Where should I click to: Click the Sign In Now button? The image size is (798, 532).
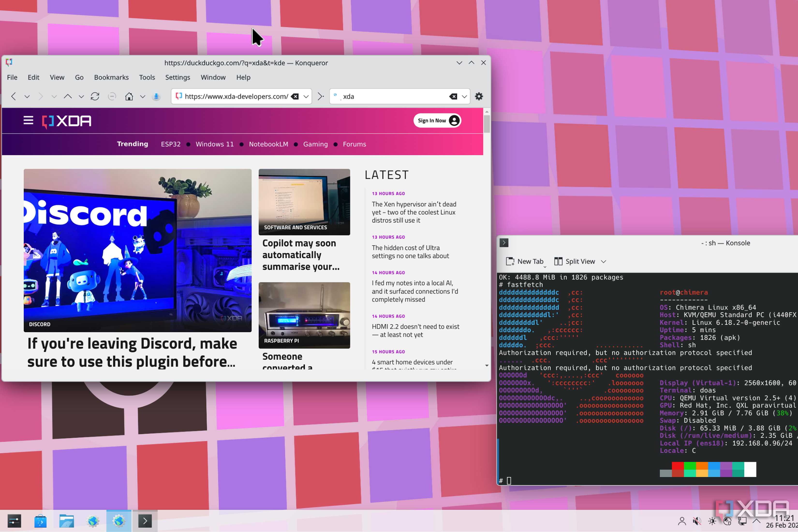(x=437, y=120)
